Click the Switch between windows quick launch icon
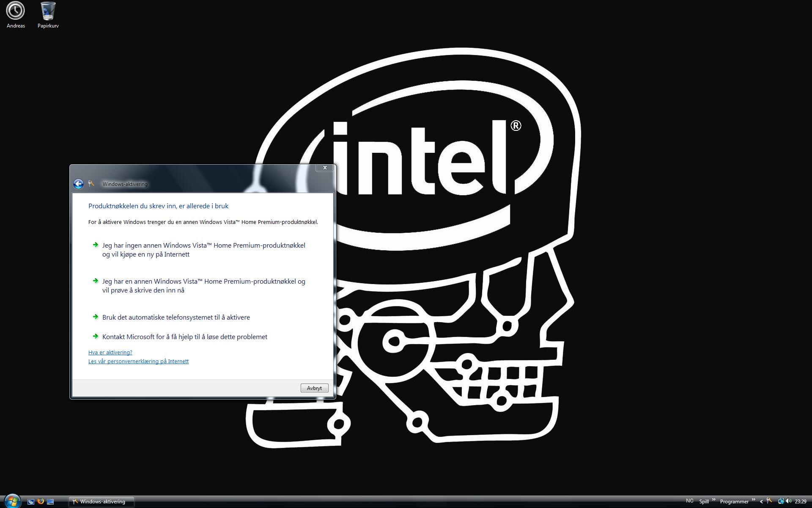The height and width of the screenshot is (508, 812). (x=31, y=502)
